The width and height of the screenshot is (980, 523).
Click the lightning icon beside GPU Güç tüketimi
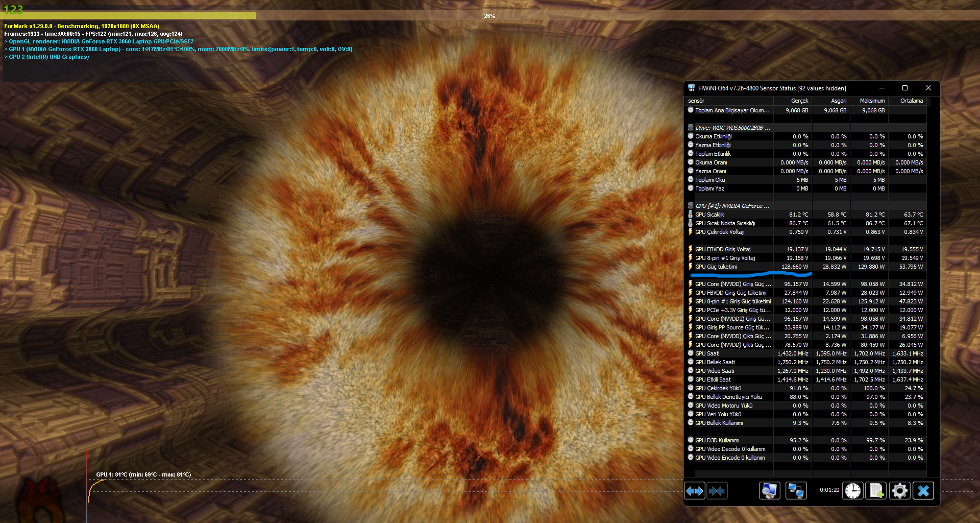point(691,267)
